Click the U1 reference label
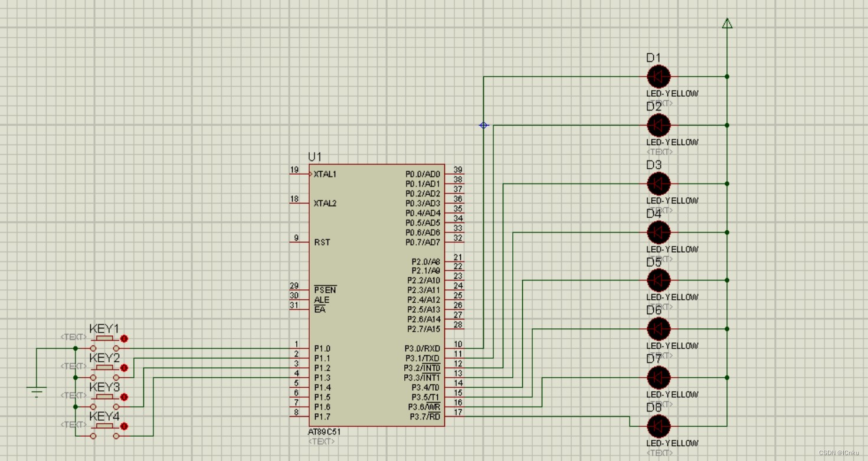Image resolution: width=868 pixels, height=461 pixels. click(315, 157)
